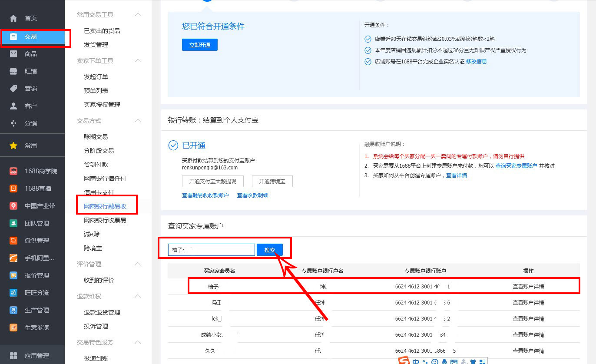Open 发起订单 menu item
This screenshot has width=596, height=364.
(96, 77)
